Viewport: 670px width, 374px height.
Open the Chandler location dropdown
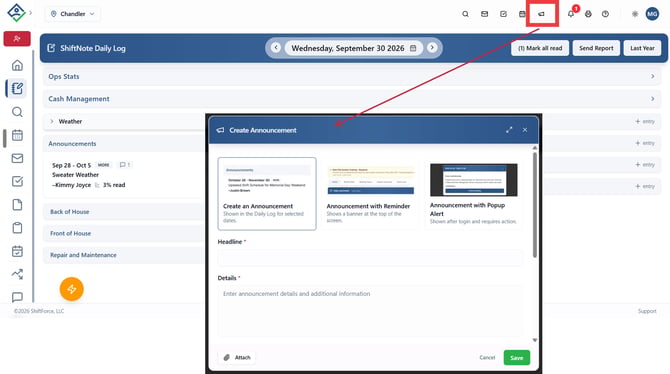coord(73,14)
